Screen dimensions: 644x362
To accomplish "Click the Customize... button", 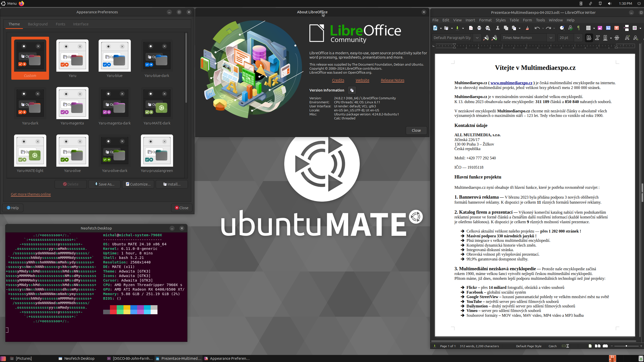I will coord(138,184).
